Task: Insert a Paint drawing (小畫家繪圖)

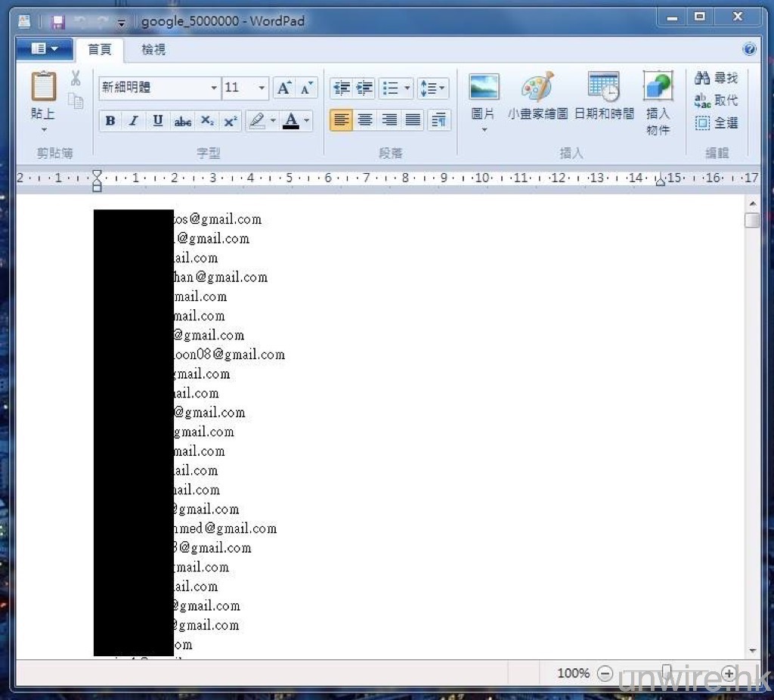Action: pos(537,88)
